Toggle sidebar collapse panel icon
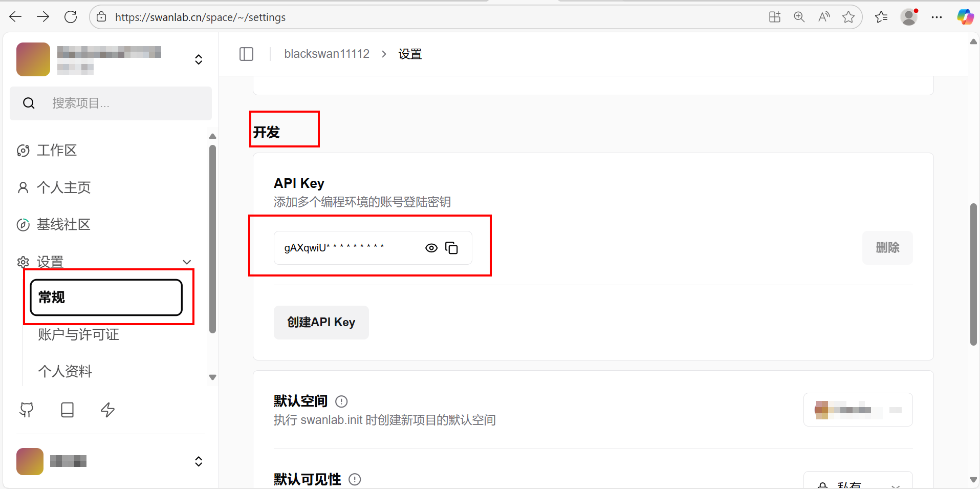980x489 pixels. pos(246,54)
